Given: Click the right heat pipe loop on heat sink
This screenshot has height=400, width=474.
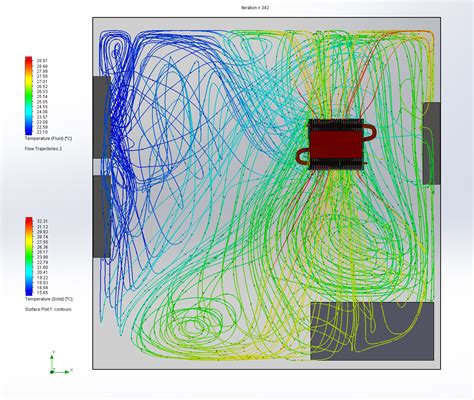Looking at the screenshot, I should pos(369,132).
